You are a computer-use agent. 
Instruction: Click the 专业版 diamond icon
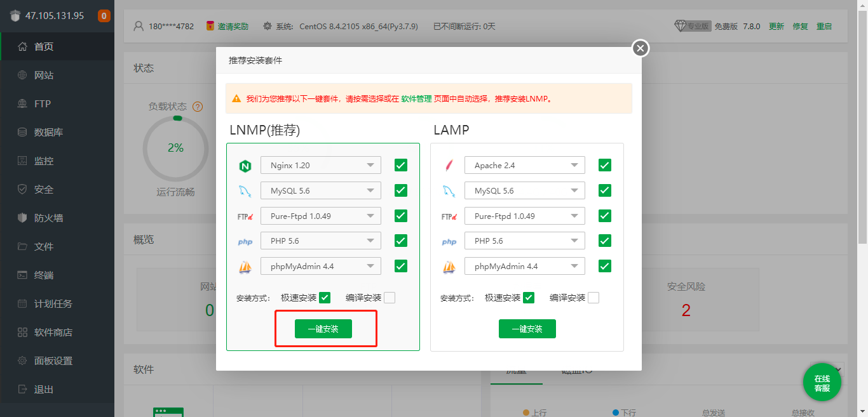[x=681, y=26]
